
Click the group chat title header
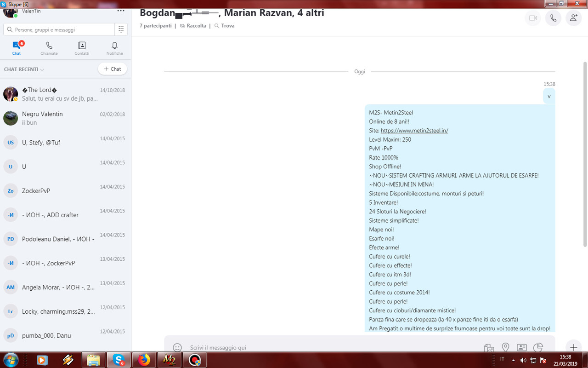coord(232,13)
